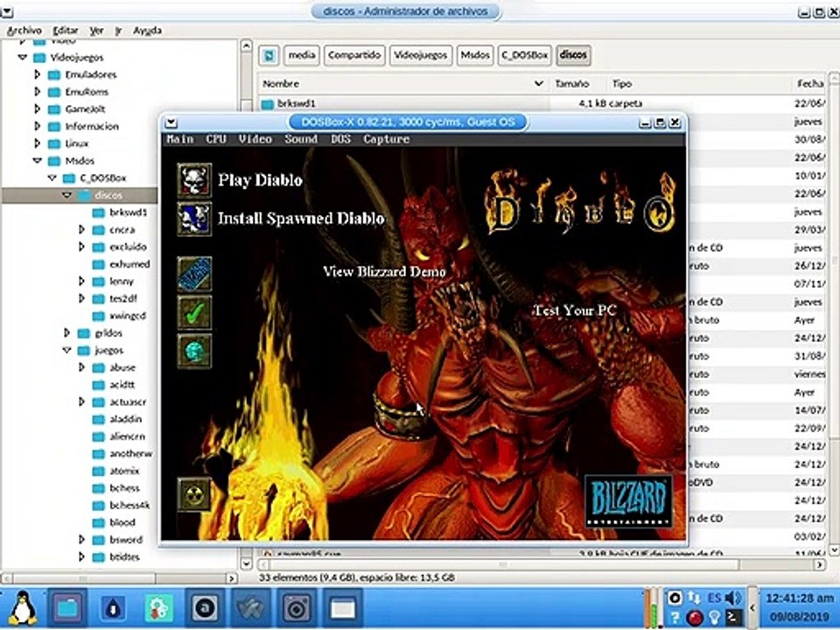The image size is (840, 630).
Task: Expand the cncra folder
Action: [81, 229]
